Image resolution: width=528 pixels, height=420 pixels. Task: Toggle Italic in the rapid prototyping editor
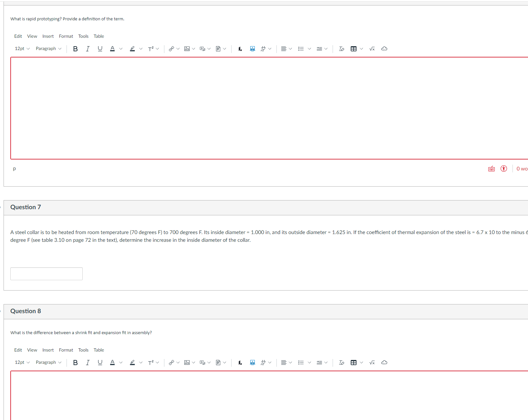coord(88,49)
